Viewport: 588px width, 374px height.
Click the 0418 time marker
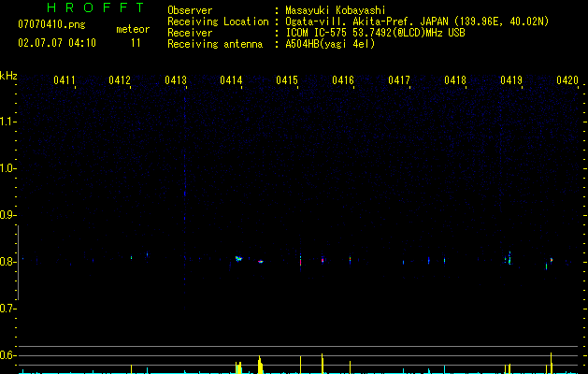455,80
